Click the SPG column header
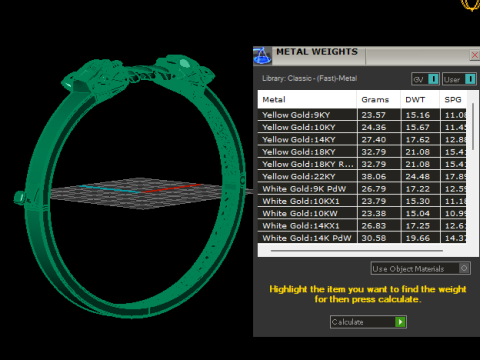Image resolution: width=480 pixels, height=360 pixels. 453,99
